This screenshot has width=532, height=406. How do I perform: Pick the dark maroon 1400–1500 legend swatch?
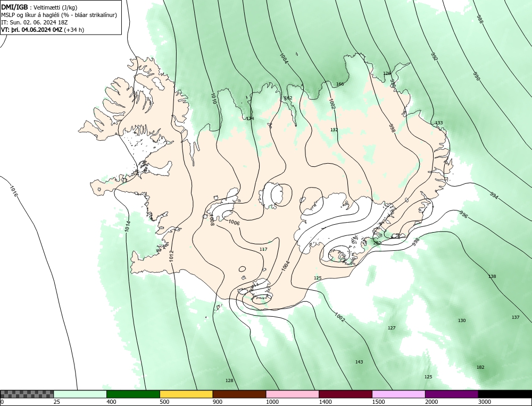pos(345,394)
